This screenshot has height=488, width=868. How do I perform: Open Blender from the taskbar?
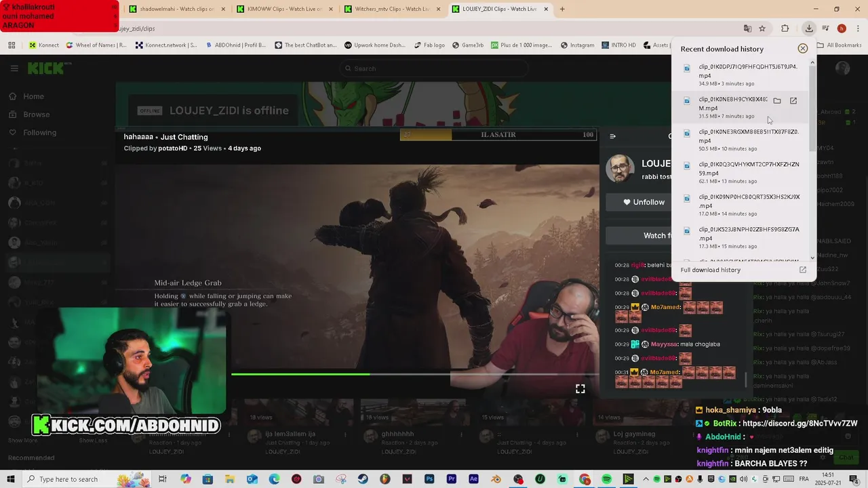tap(496, 479)
